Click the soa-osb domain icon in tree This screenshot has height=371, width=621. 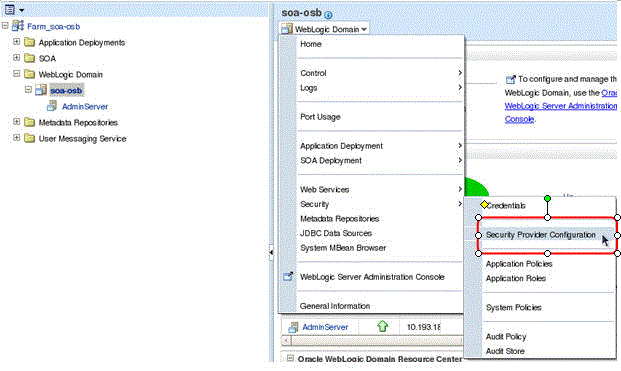pyautogui.click(x=41, y=90)
